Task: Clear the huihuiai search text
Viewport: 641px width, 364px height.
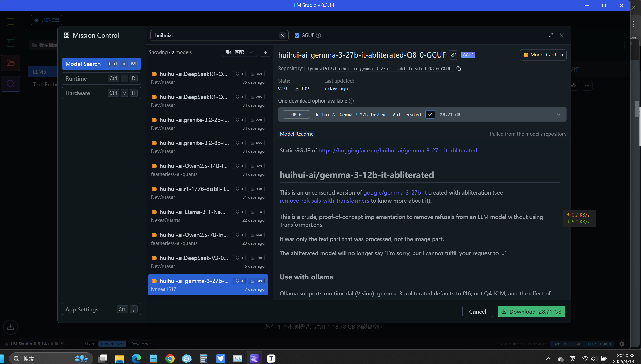Action: [282, 35]
